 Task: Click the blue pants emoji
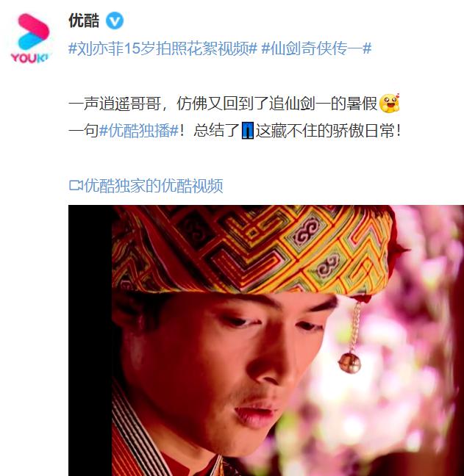(248, 131)
